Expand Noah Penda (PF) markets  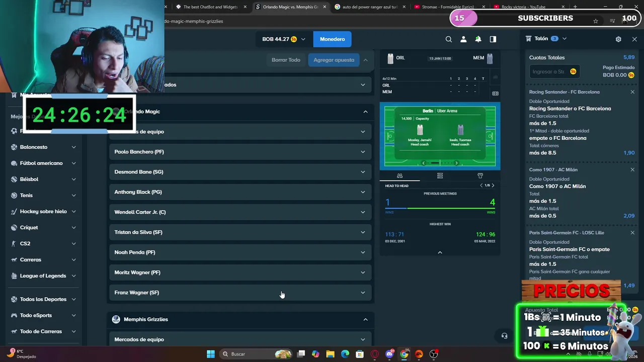[240, 252]
